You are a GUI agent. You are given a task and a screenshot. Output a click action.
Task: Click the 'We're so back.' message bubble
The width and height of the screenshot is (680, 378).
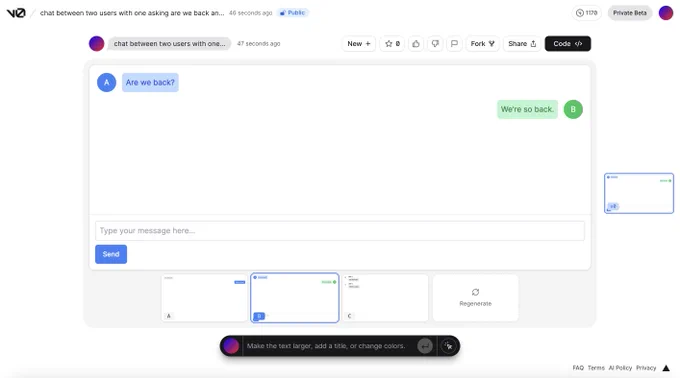pos(527,109)
